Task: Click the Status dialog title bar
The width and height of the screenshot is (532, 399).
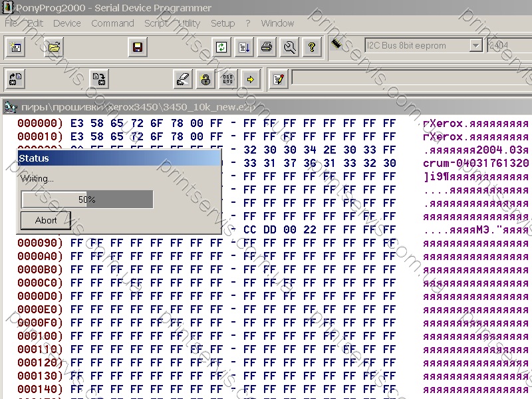Action: [x=119, y=158]
